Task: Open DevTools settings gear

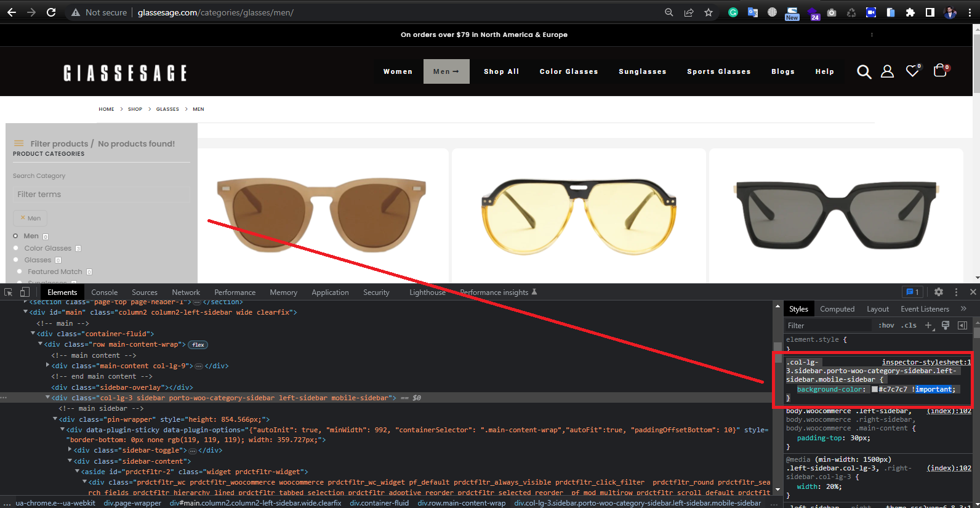Action: pos(939,292)
